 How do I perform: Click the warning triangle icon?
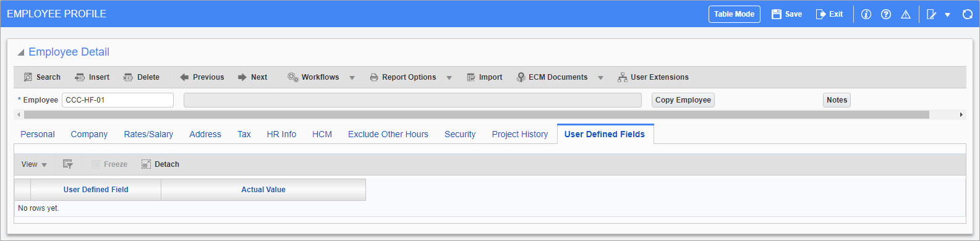(x=906, y=14)
